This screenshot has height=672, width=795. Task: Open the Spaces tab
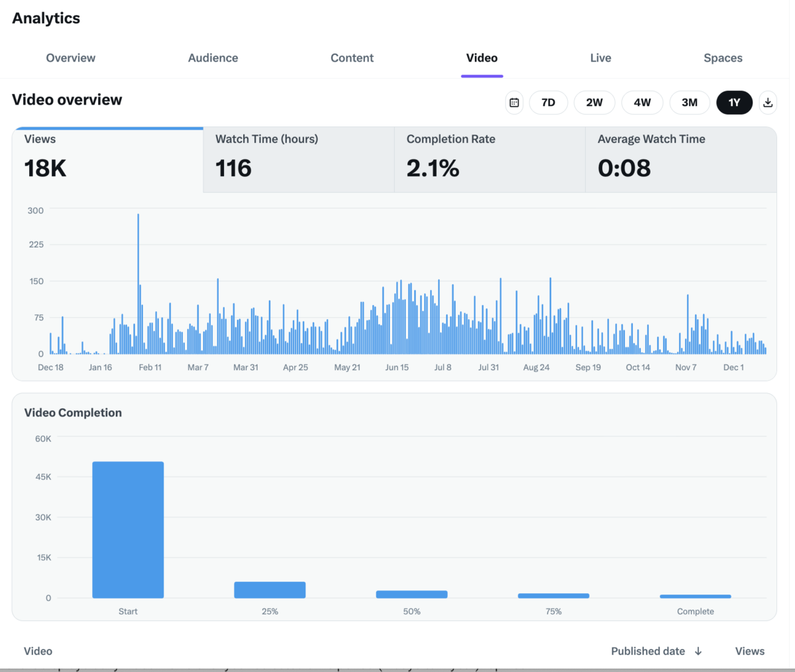(723, 58)
